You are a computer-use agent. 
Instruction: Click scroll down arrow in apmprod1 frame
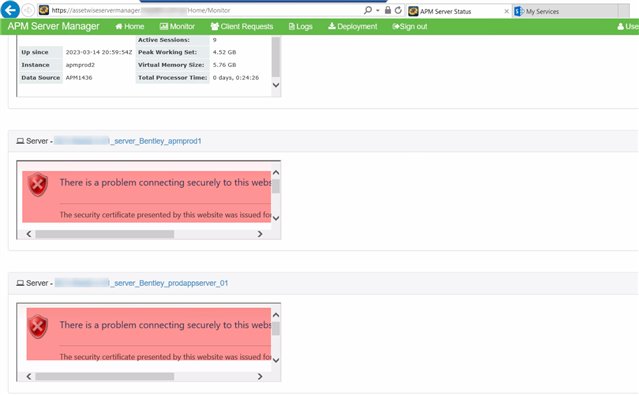[x=276, y=218]
